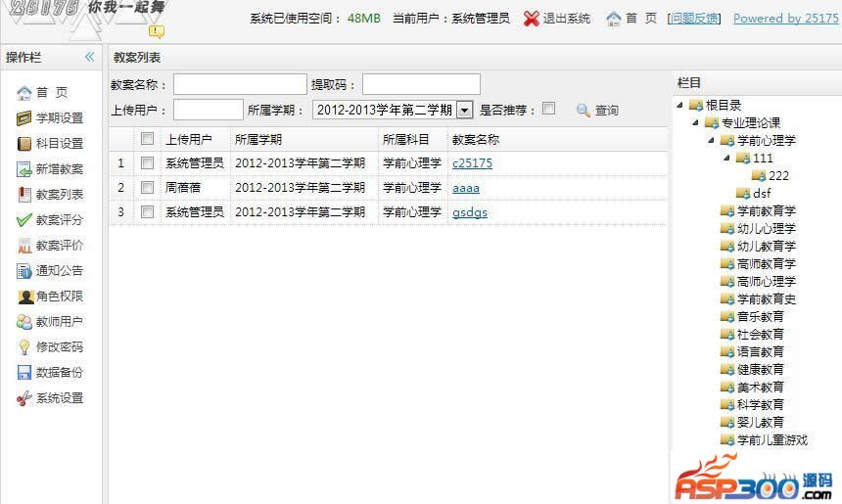Click the 专业理论课 folder icon
Image resolution: width=842 pixels, height=504 pixels.
click(x=712, y=123)
